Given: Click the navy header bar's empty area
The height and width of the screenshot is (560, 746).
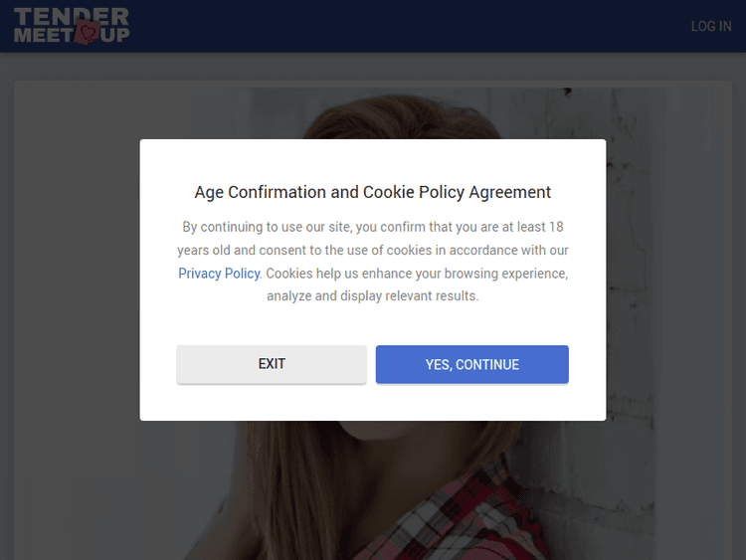Looking at the screenshot, I should [x=398, y=26].
